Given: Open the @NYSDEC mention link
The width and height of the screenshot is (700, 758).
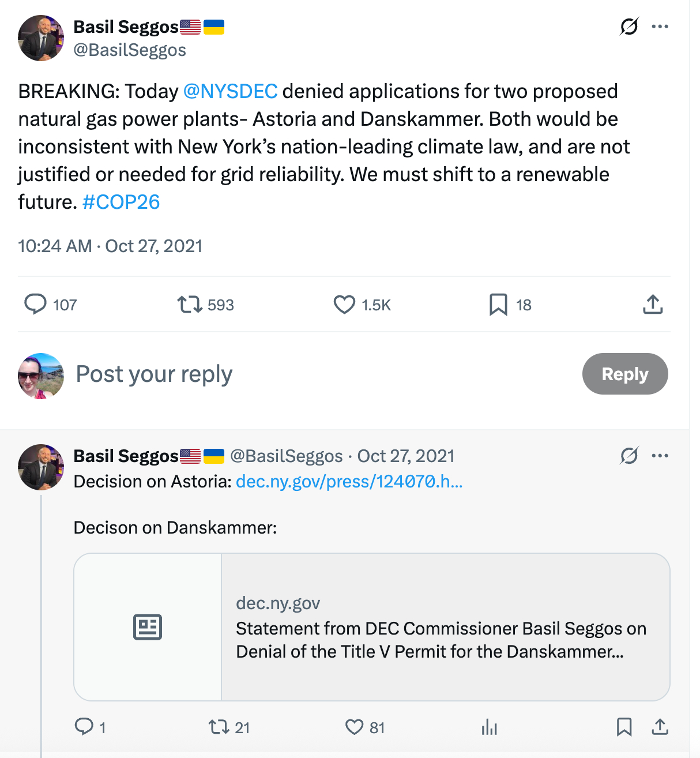Looking at the screenshot, I should [230, 91].
